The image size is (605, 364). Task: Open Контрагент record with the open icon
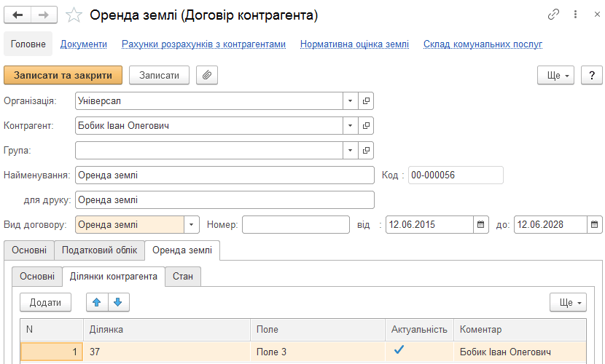pyautogui.click(x=366, y=125)
